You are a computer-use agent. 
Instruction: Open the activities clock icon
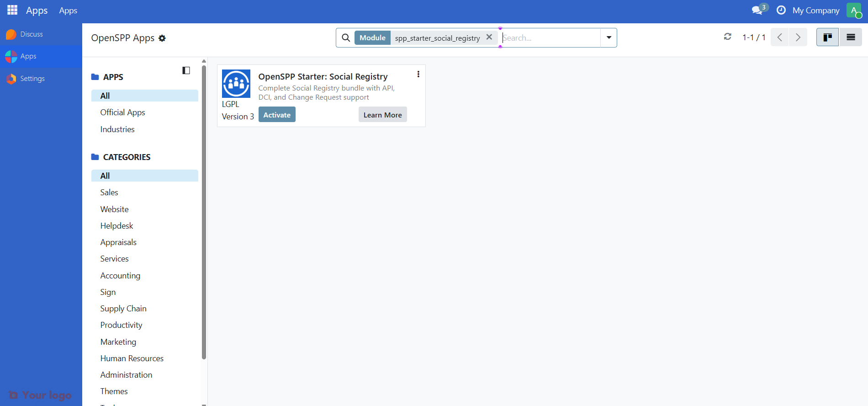[781, 10]
